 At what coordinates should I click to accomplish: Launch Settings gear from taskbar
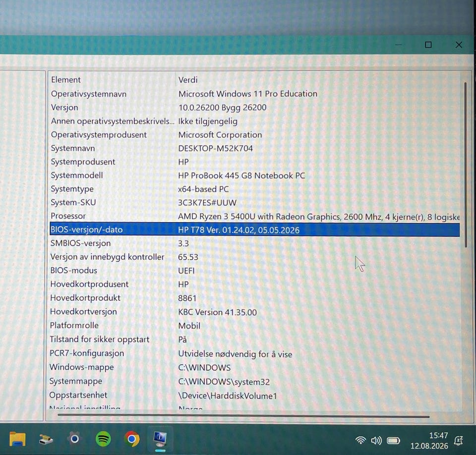[74, 439]
